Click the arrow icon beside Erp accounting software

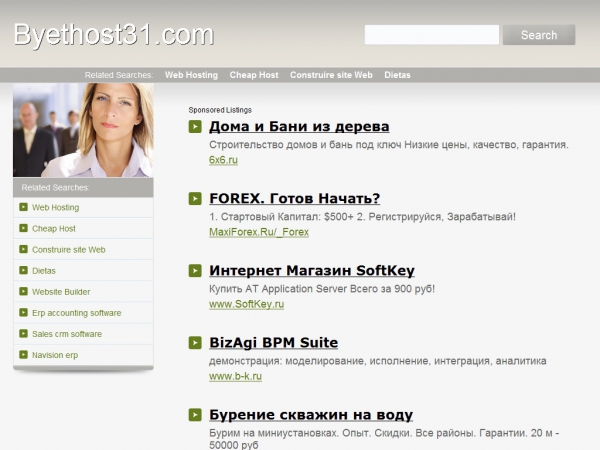[x=23, y=312]
